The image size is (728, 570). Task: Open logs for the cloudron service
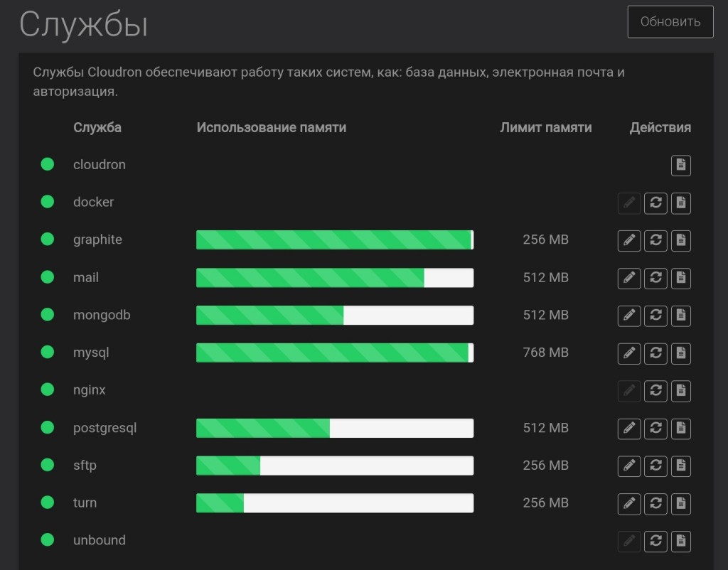click(680, 166)
